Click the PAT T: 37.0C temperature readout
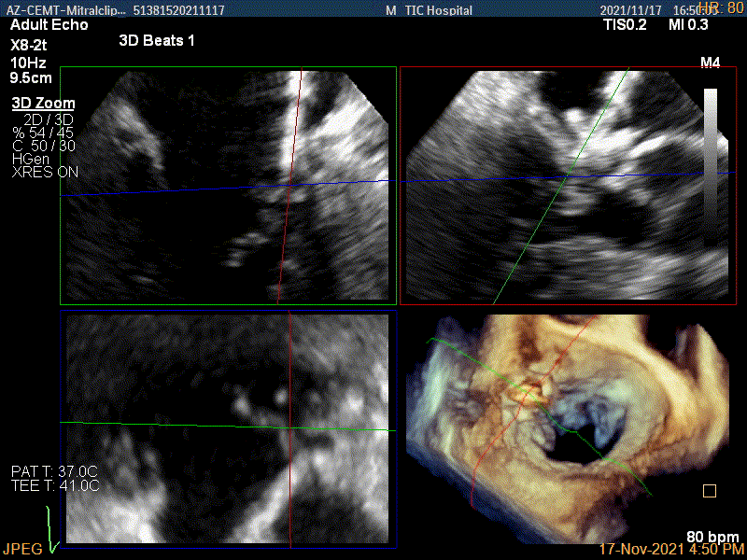Viewport: 747px width, 560px height. point(54,470)
